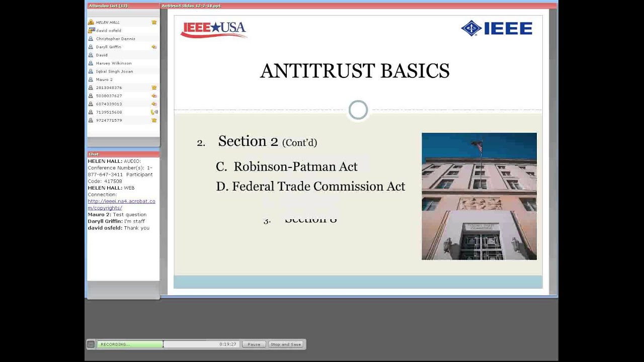Click the small icon left of recording bar
The image size is (644, 362).
coord(91,344)
